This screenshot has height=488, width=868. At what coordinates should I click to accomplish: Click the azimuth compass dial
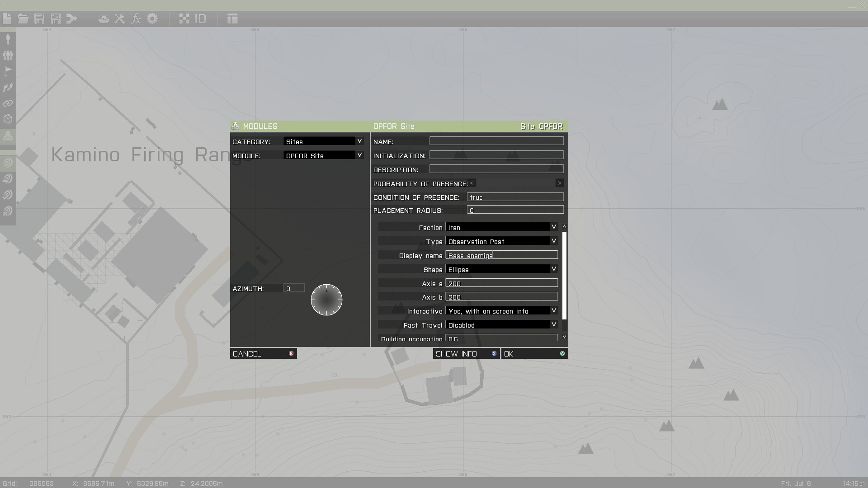pyautogui.click(x=326, y=300)
